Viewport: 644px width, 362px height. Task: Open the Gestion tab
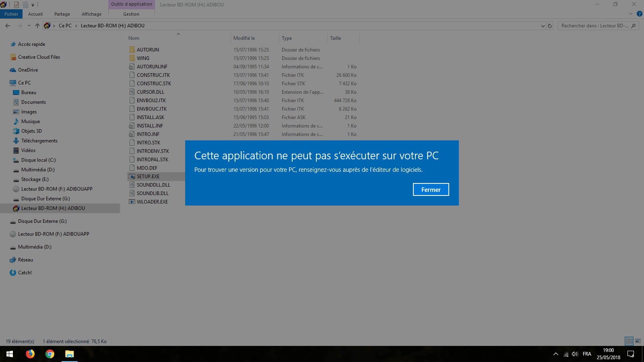point(131,14)
